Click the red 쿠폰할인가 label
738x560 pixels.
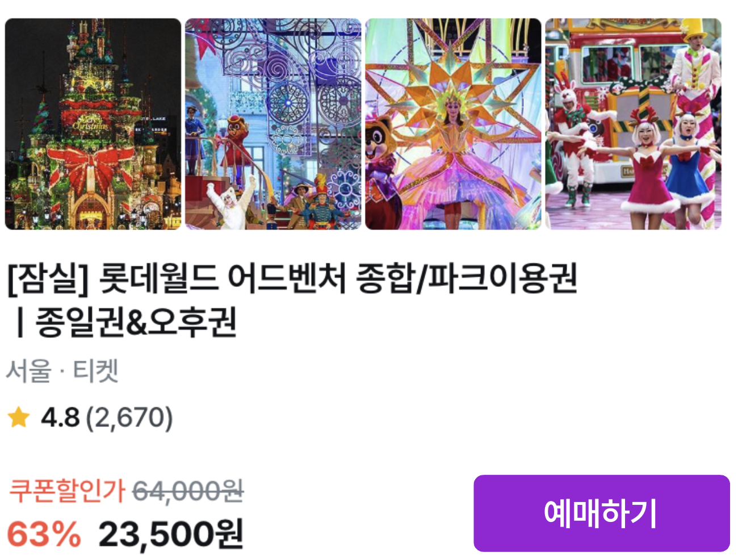pyautogui.click(x=67, y=491)
